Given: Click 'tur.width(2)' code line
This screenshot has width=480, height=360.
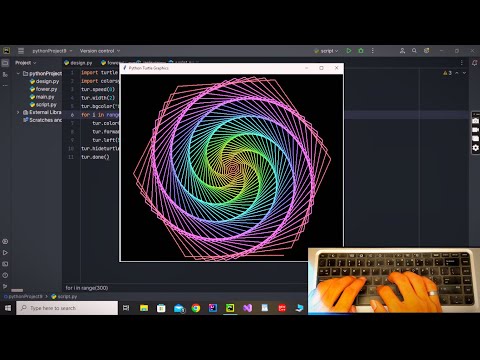Looking at the screenshot, I should (98, 98).
